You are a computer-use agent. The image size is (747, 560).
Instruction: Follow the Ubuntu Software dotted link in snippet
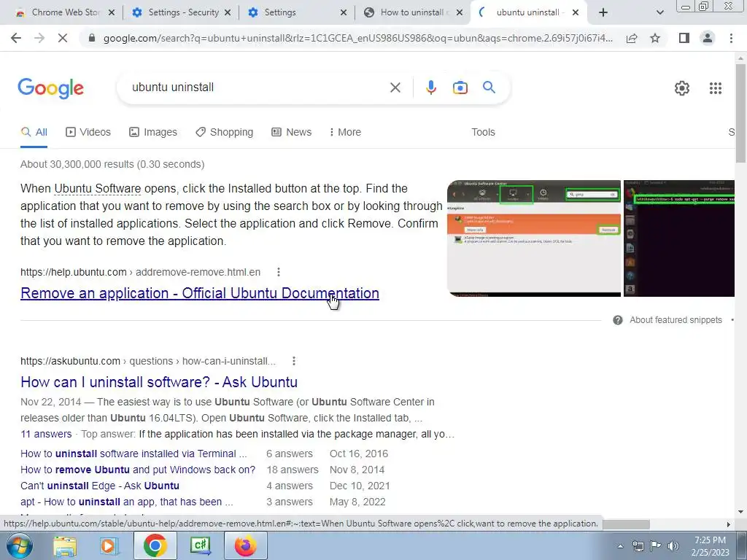click(98, 189)
